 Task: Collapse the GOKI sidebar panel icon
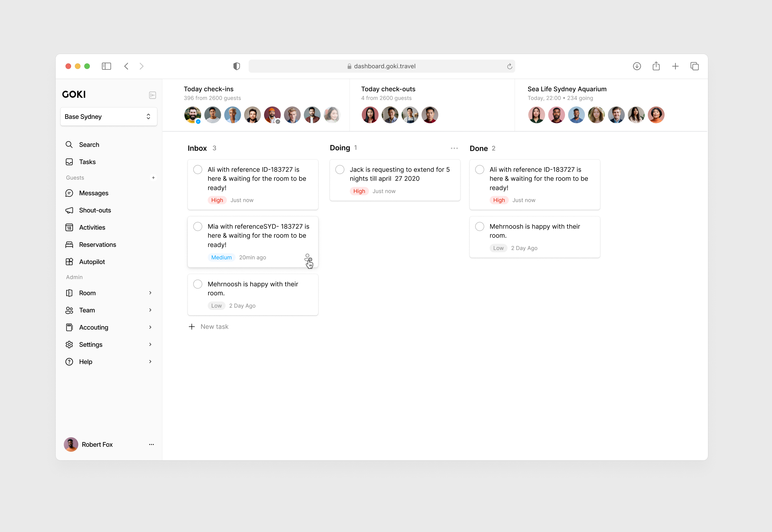152,95
